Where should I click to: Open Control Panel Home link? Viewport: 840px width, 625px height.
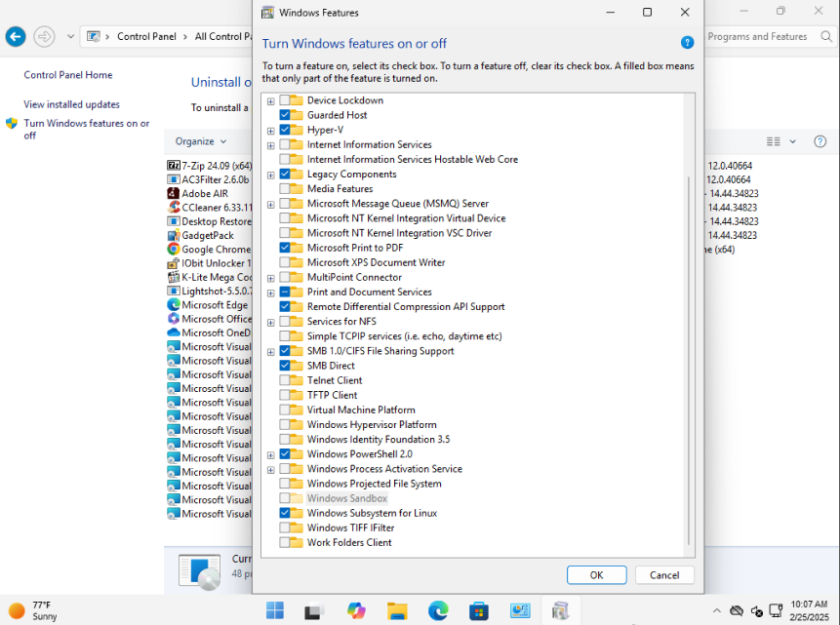click(68, 75)
